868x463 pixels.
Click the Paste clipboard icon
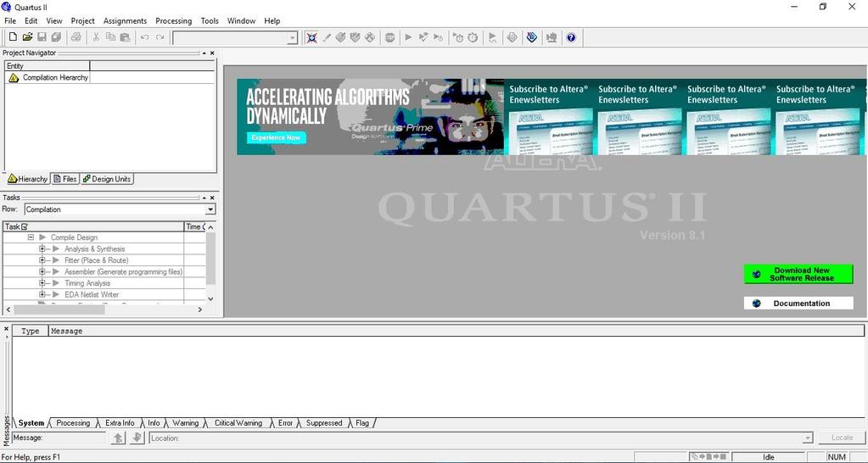click(125, 37)
